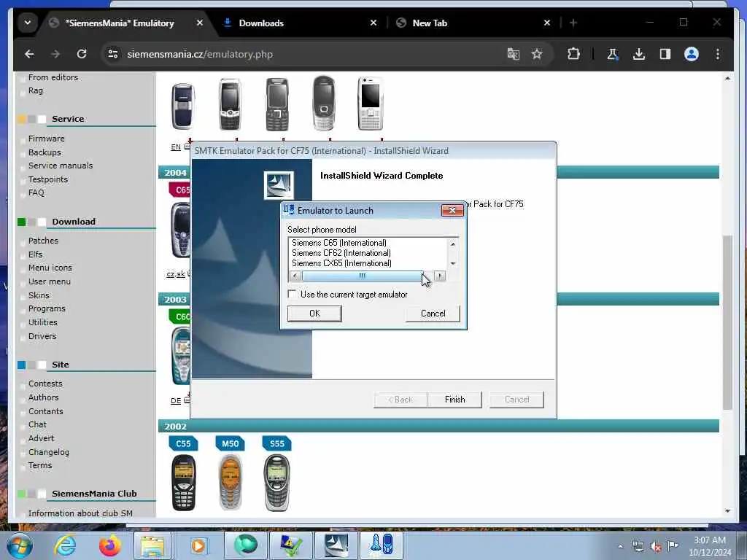Go back to previous page
Screen dimensions: 747x560
pos(29,54)
